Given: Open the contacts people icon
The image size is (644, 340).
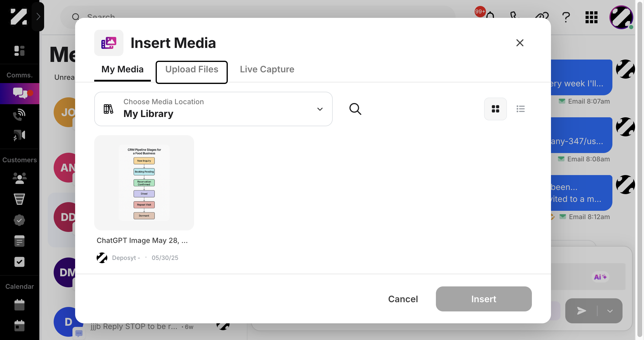Looking at the screenshot, I should (19, 178).
